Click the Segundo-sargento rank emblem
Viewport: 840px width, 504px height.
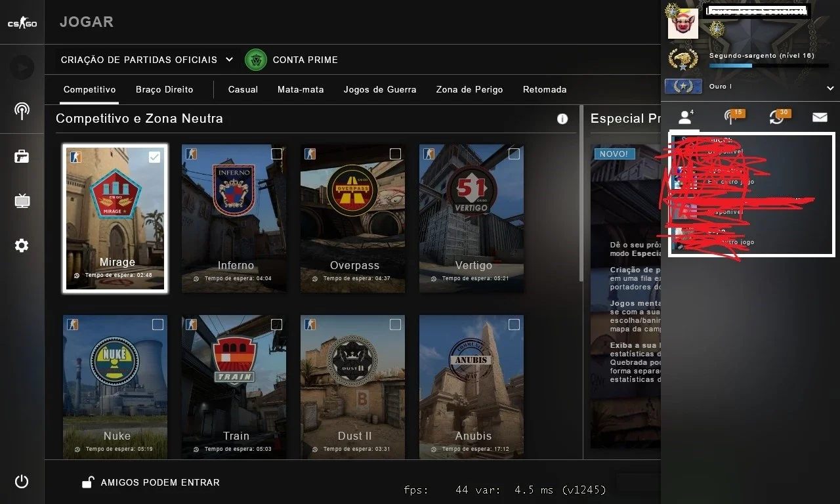[682, 59]
